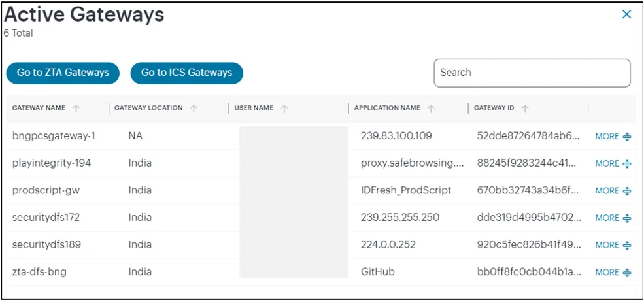Select the IDFresh_ProdScript application cell

406,190
